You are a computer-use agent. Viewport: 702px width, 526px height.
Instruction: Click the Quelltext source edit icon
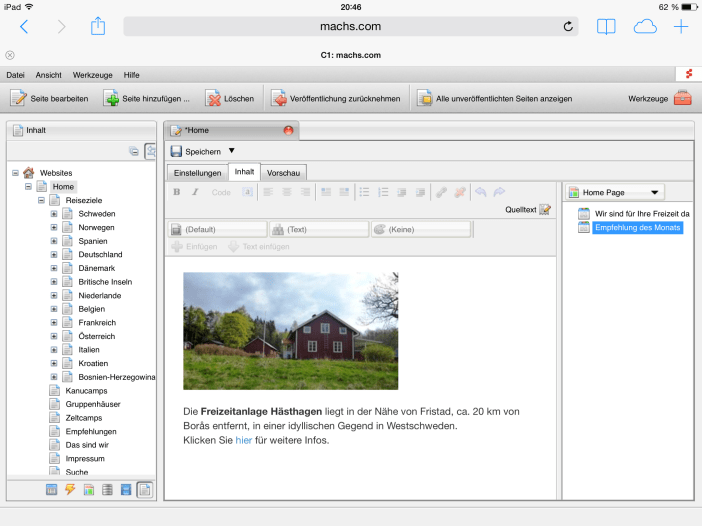(545, 209)
